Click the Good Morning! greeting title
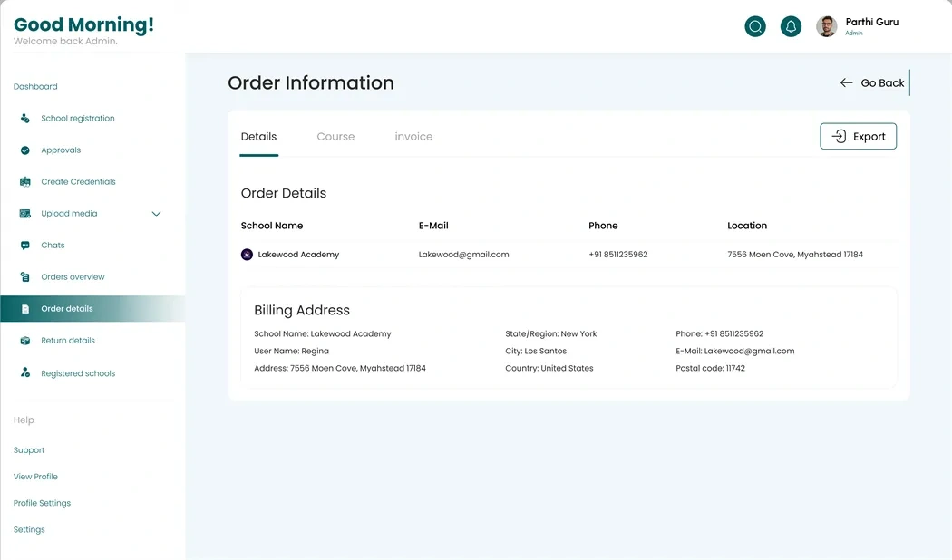 coord(83,24)
